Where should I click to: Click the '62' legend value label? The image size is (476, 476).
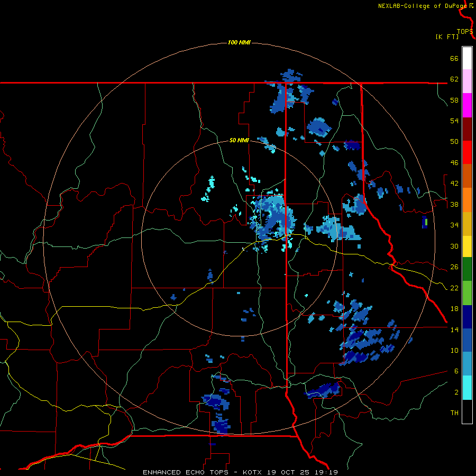tap(454, 79)
